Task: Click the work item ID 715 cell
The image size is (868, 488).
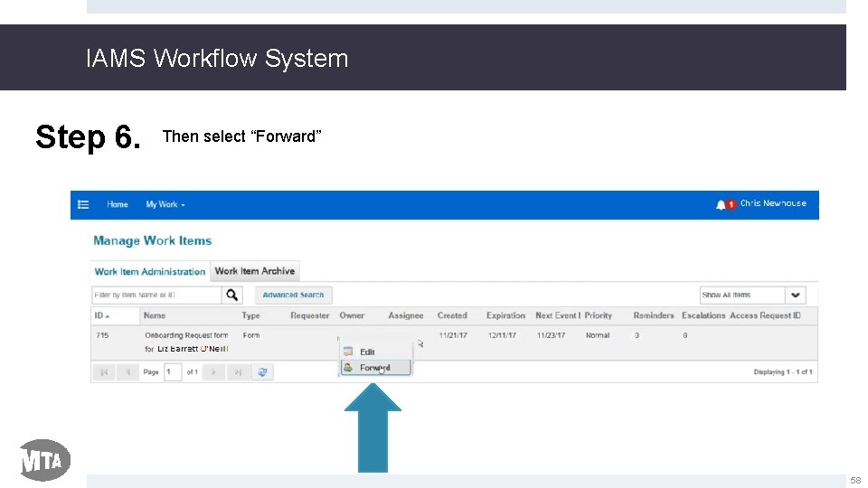Action: coord(102,335)
